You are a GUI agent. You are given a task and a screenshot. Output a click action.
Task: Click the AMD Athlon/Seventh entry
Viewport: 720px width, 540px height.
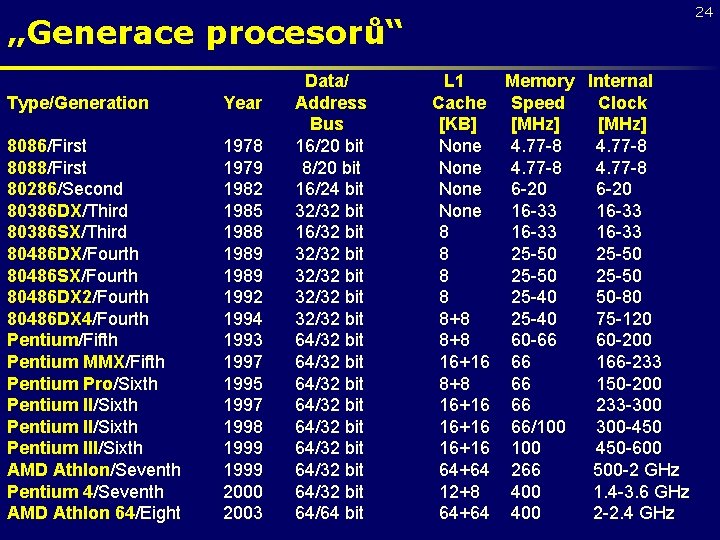[x=94, y=470]
